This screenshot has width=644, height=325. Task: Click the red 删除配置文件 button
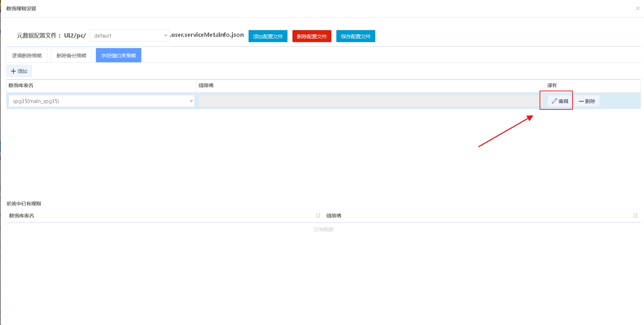312,36
